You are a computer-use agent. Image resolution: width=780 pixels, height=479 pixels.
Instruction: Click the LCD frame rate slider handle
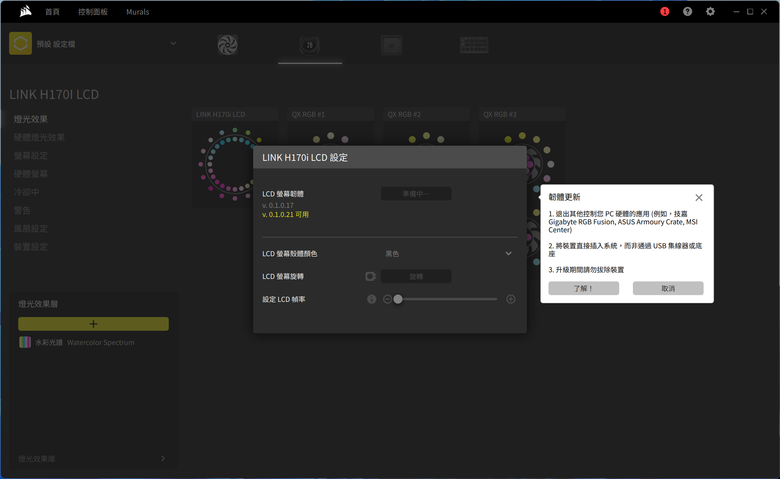click(x=398, y=299)
